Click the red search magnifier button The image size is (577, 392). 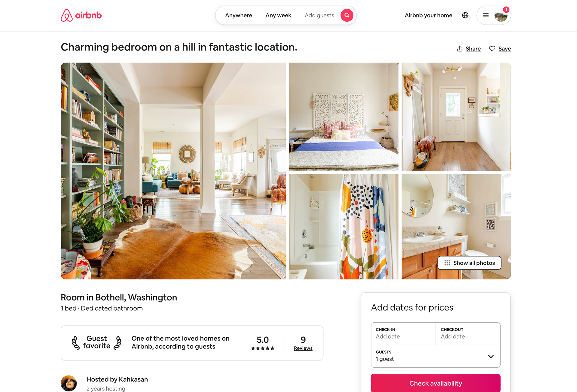point(347,15)
